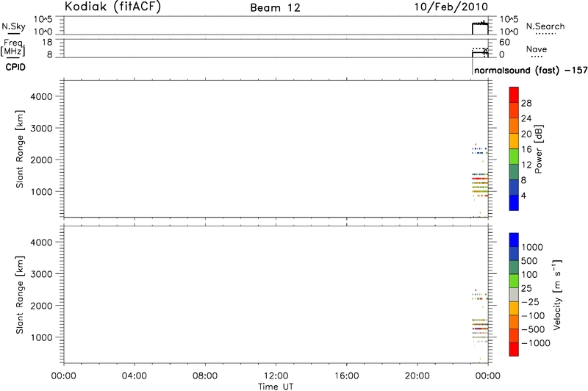Select the Nave dotted legend marker
The width and height of the screenshot is (588, 391).
point(537,57)
